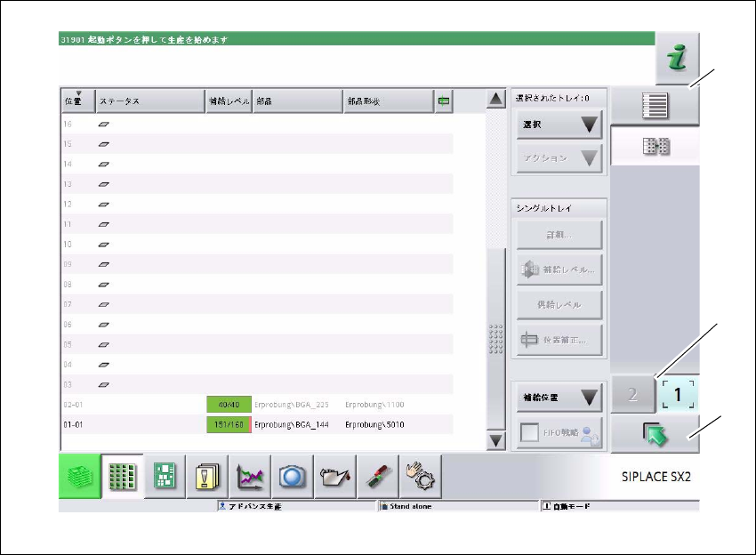Switch to the list view tab on right
The height and width of the screenshot is (555, 756).
click(655, 106)
